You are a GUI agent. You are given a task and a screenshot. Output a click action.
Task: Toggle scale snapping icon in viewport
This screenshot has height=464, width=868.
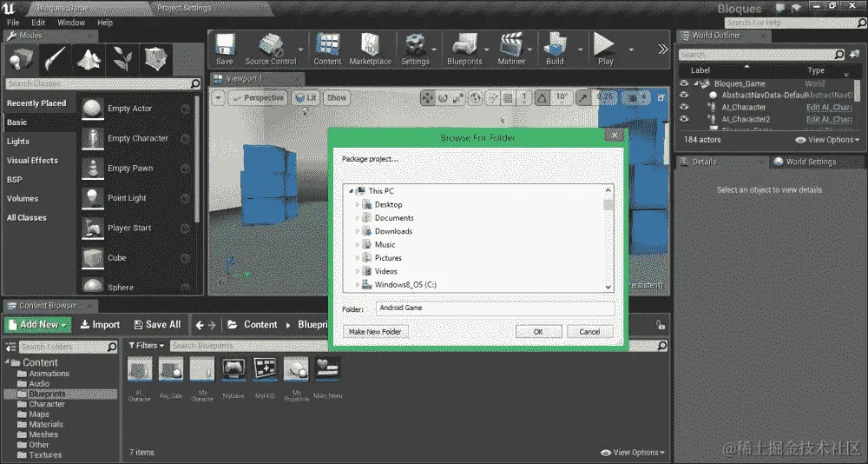tap(583, 98)
